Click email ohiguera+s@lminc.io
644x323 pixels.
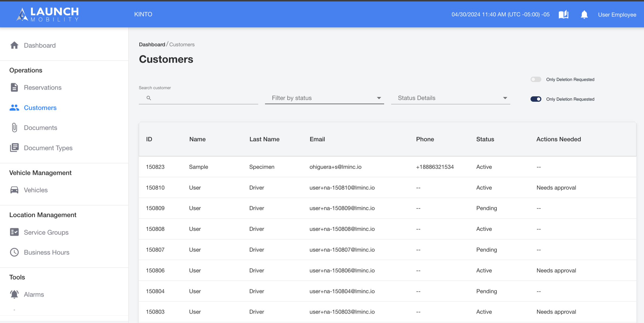tap(336, 167)
